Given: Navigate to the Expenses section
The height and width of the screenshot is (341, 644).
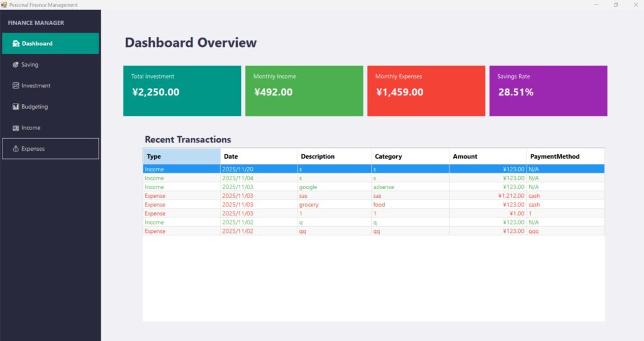Looking at the screenshot, I should click(50, 149).
